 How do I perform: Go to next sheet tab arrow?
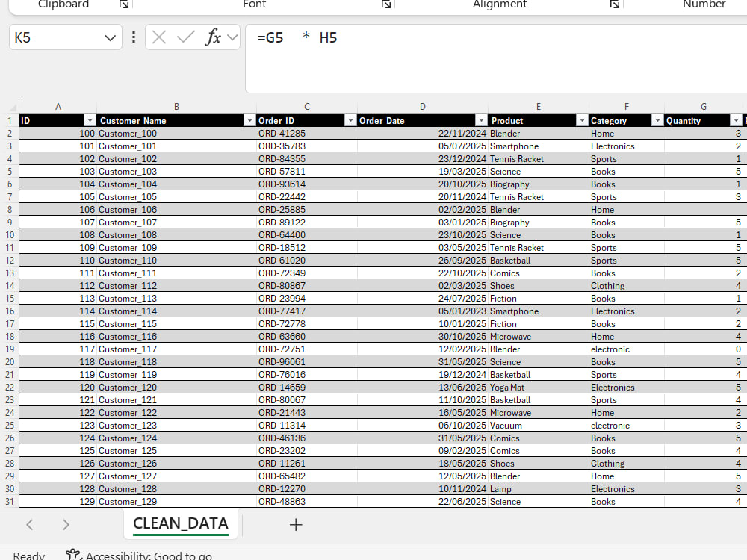pos(66,524)
